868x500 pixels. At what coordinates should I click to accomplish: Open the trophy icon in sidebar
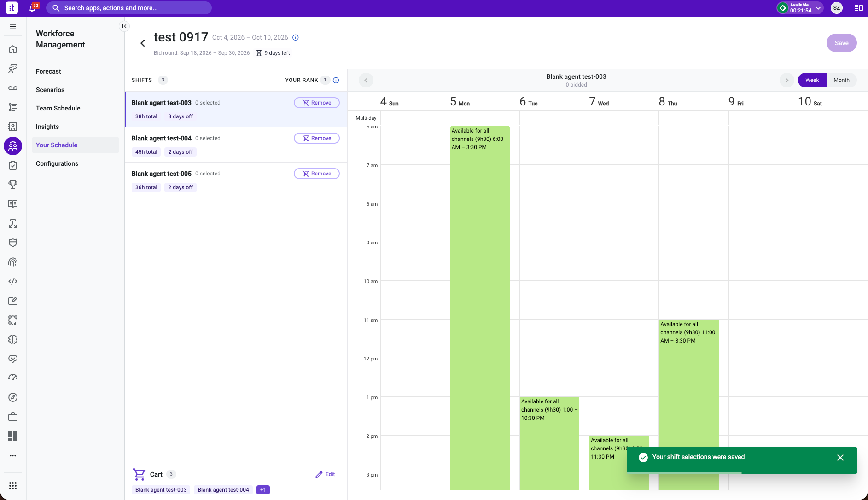(13, 185)
